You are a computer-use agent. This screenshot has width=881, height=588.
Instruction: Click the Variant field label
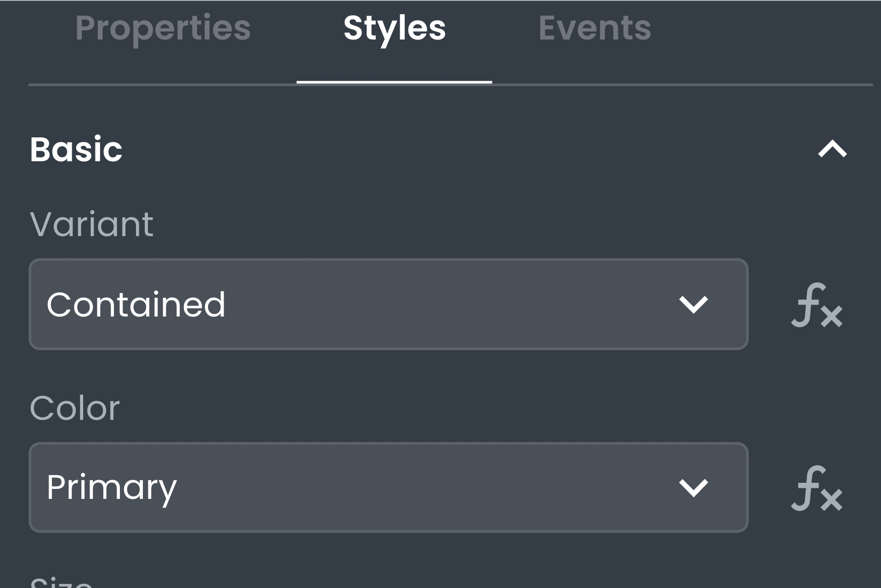pyautogui.click(x=91, y=225)
